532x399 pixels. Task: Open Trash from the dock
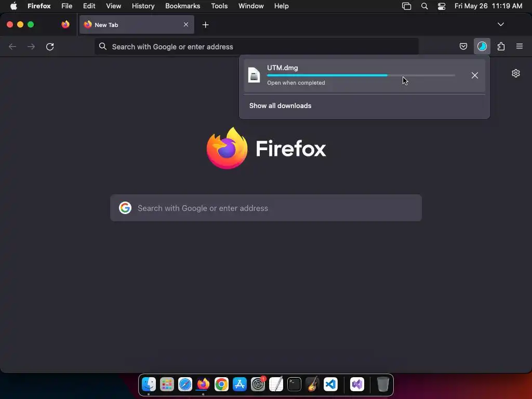[383, 384]
